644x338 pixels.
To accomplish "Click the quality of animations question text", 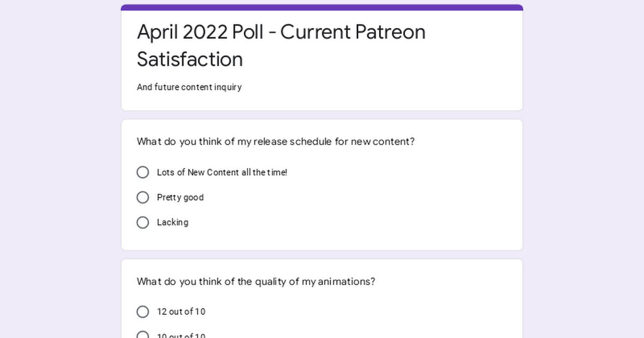I will click(256, 281).
